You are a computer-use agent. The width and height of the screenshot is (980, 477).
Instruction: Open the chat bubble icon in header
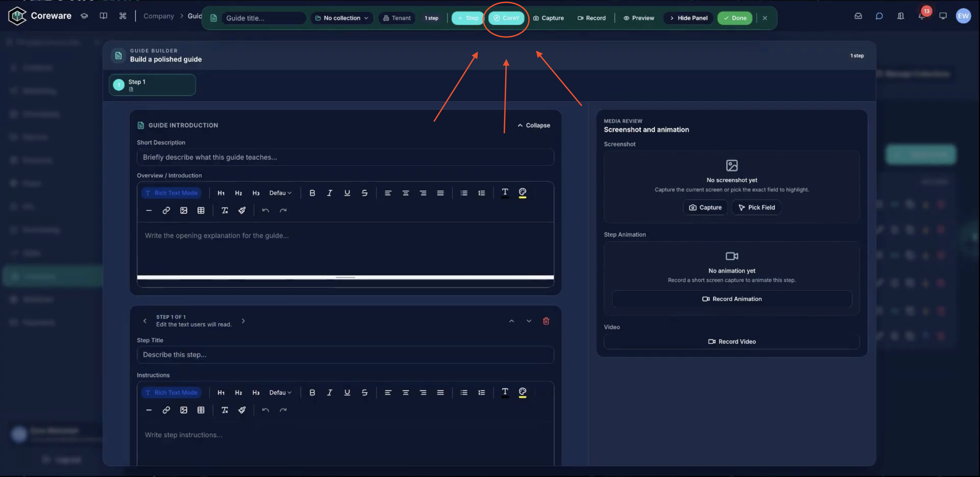coord(879,16)
